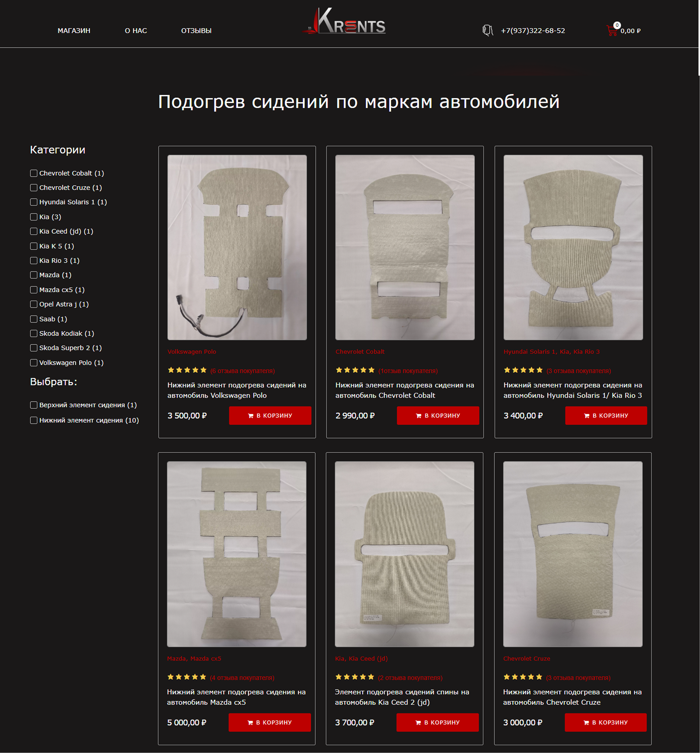The height and width of the screenshot is (753, 700).
Task: Select Верхний элемент сидения filter checkbox
Action: [34, 405]
